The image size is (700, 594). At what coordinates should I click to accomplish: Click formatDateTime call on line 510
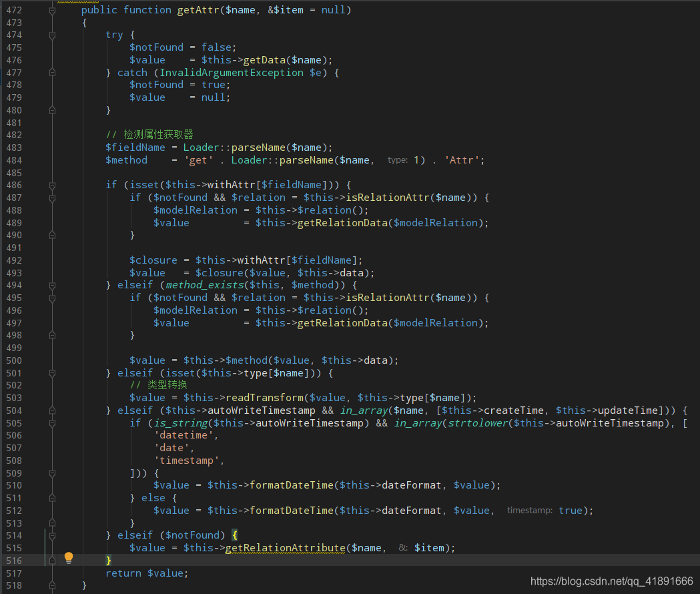pos(292,485)
